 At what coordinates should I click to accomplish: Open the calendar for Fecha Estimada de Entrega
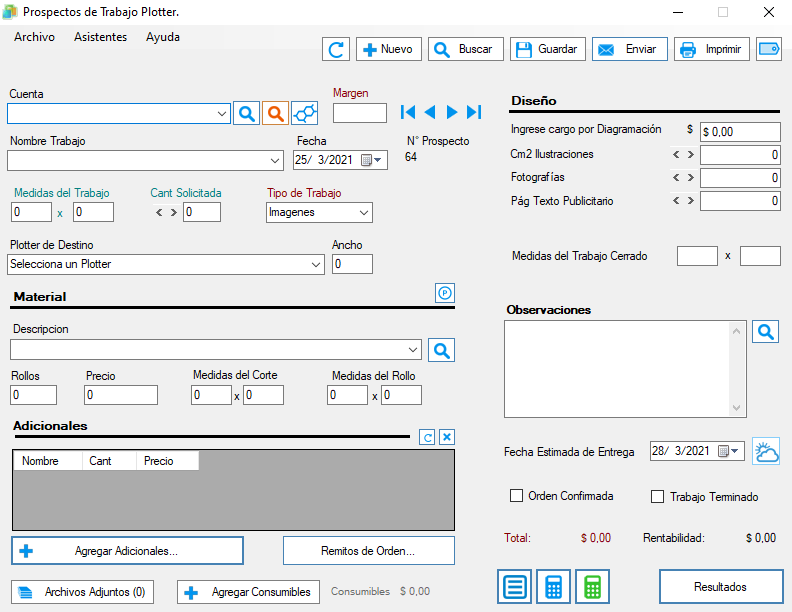pyautogui.click(x=729, y=451)
